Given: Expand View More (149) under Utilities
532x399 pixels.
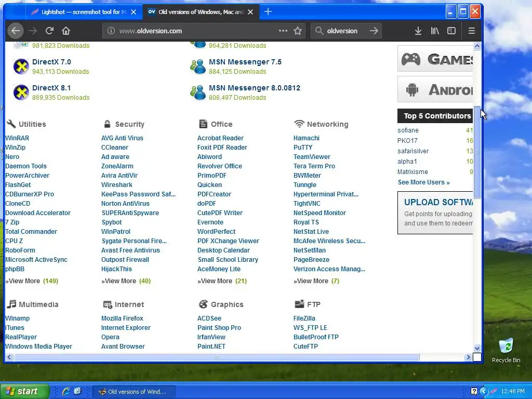Looking at the screenshot, I should [x=32, y=281].
